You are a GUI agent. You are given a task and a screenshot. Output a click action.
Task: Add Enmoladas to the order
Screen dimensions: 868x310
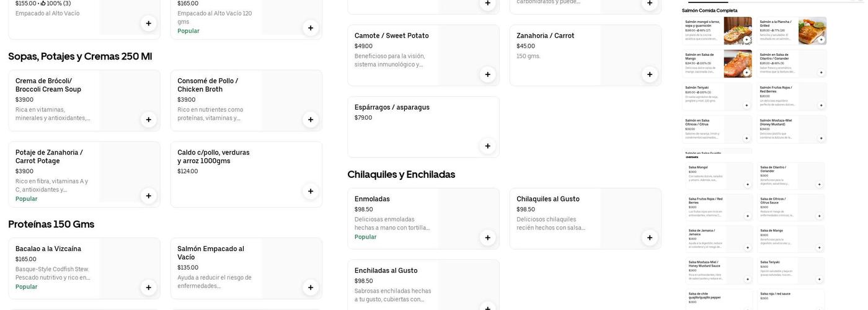coord(487,237)
